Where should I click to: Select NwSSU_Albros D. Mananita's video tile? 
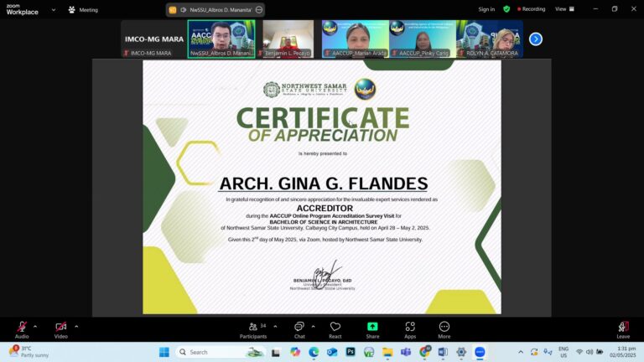click(x=221, y=39)
